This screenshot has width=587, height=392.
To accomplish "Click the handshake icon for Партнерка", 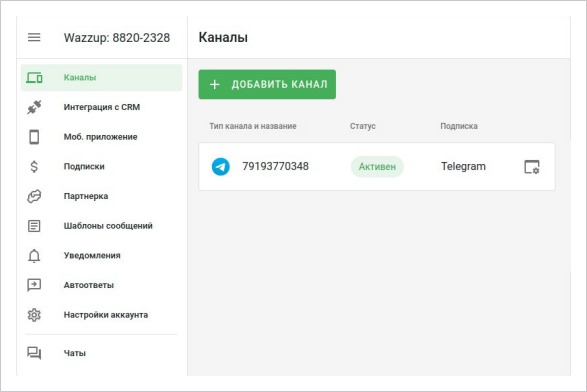I will tap(34, 196).
